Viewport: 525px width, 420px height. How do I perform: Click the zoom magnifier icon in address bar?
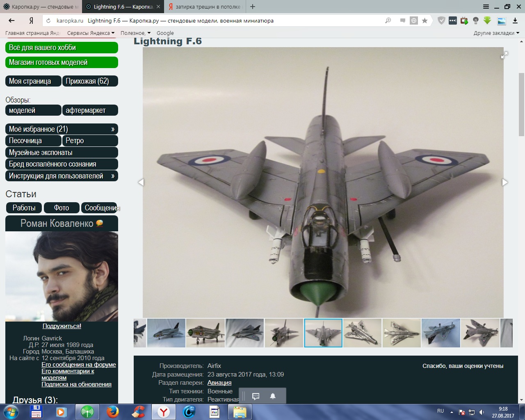pos(388,21)
